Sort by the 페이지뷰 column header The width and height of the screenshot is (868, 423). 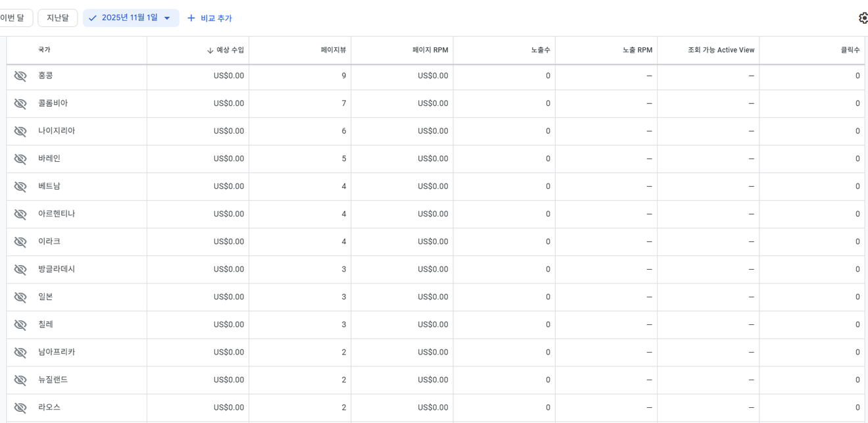click(x=333, y=50)
